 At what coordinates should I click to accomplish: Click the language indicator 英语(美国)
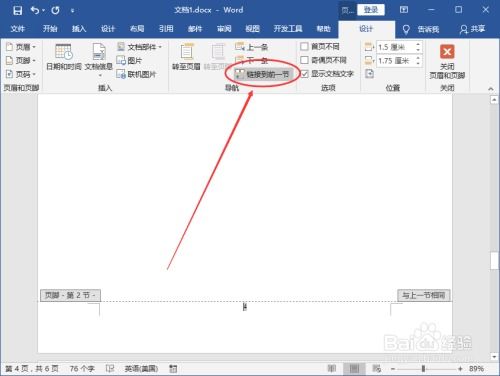[x=141, y=369]
